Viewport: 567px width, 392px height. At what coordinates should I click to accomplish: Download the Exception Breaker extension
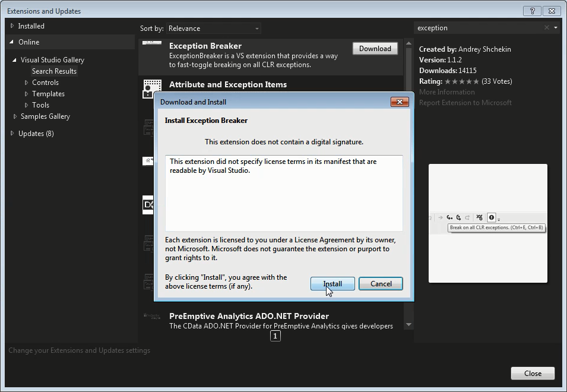tap(375, 49)
